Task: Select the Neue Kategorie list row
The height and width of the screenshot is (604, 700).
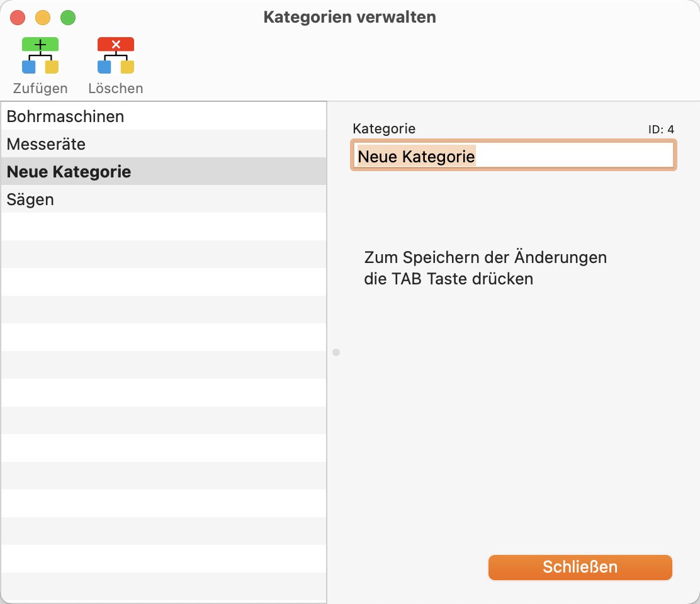Action: (69, 172)
